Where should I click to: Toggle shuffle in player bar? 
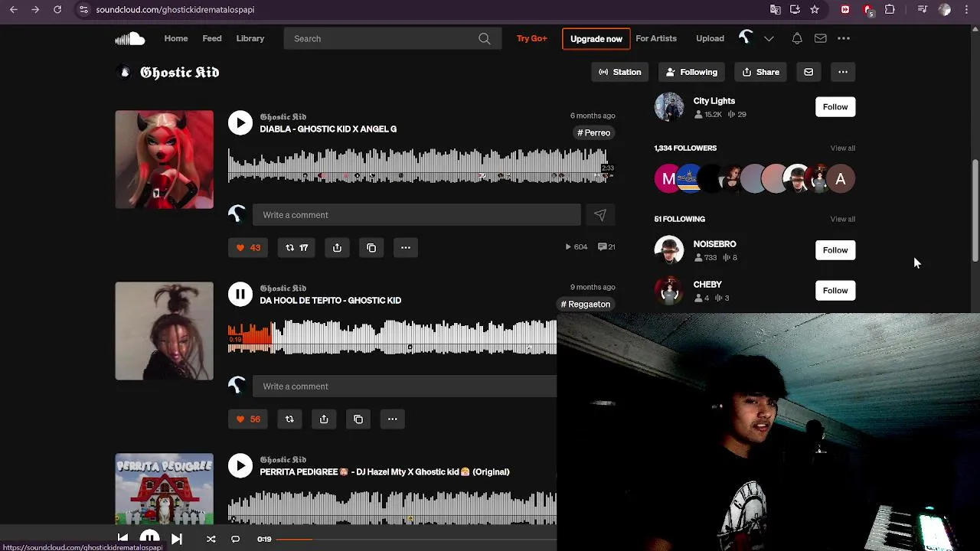(x=211, y=539)
